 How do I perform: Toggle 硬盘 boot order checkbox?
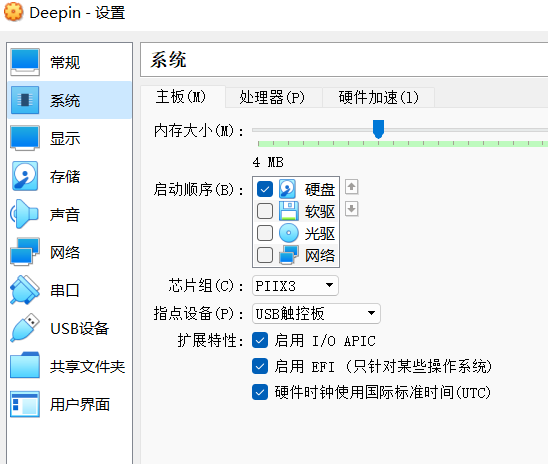point(265,189)
